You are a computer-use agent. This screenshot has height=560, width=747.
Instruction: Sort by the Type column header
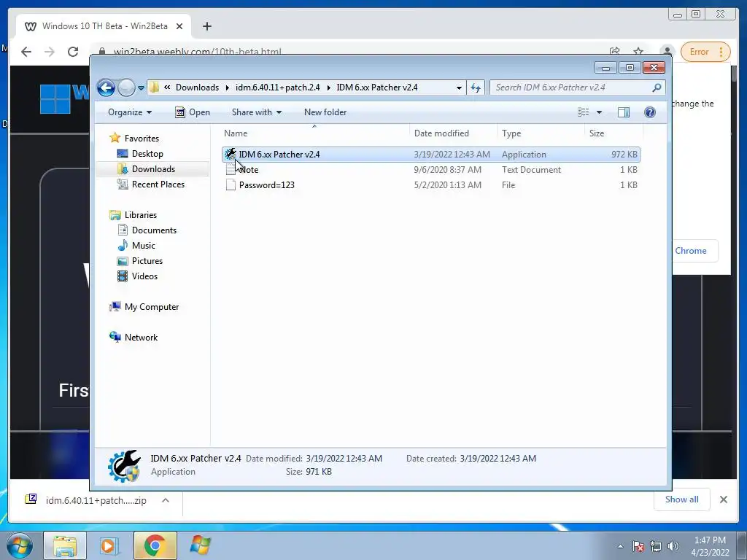(541, 133)
